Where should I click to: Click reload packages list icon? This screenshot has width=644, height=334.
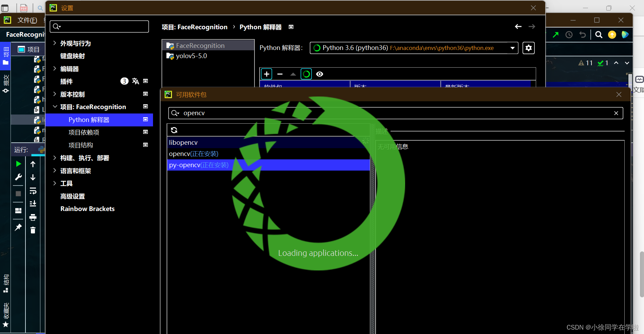[174, 130]
